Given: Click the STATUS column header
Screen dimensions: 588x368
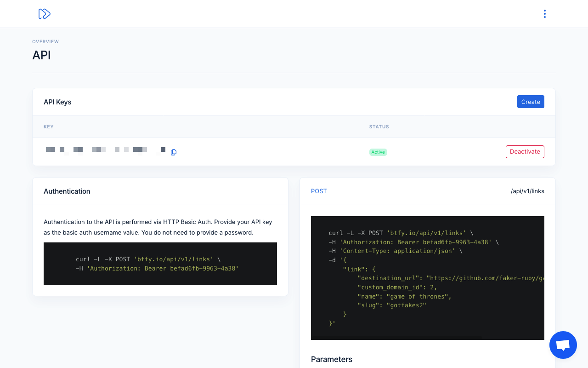Looking at the screenshot, I should (x=379, y=127).
